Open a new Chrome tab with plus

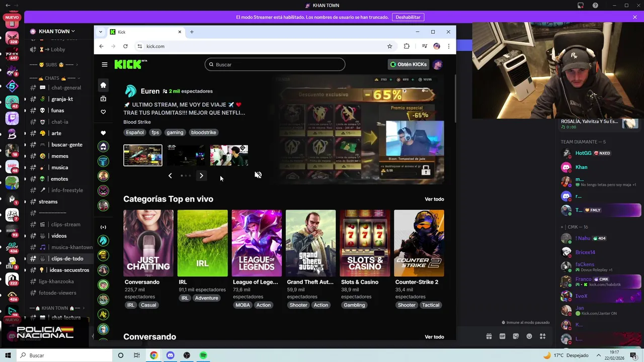coord(192,32)
